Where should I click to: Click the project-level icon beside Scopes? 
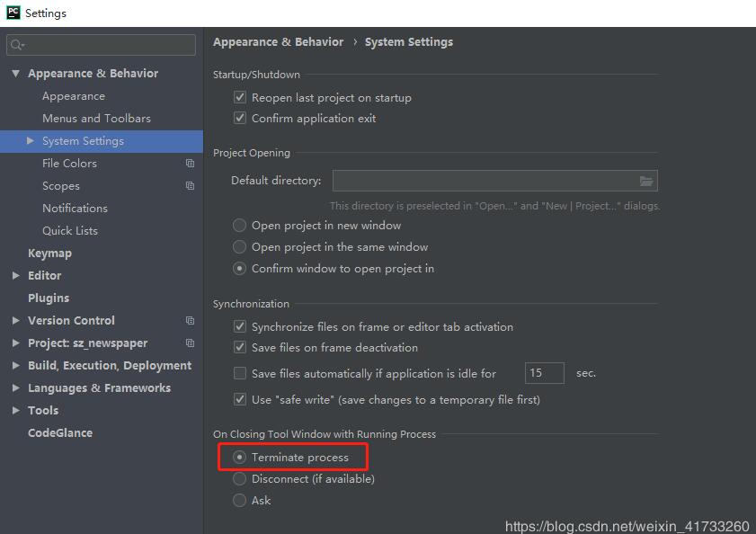tap(190, 186)
